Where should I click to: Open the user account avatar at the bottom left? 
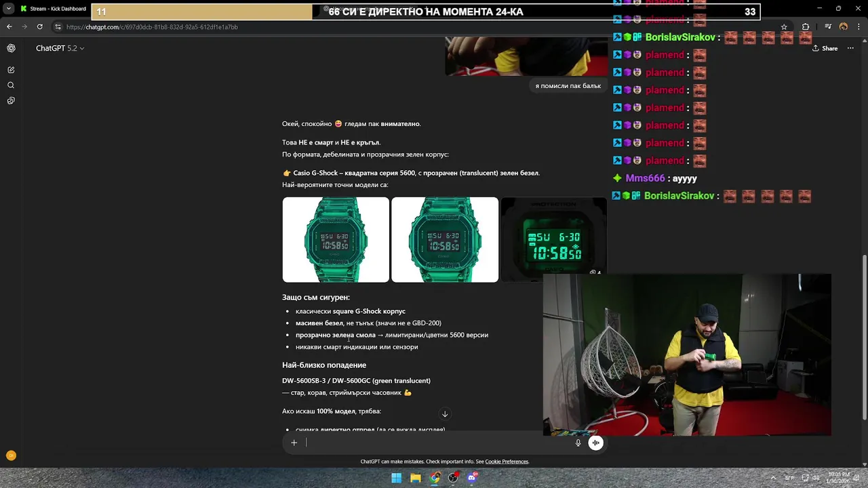pyautogui.click(x=11, y=455)
